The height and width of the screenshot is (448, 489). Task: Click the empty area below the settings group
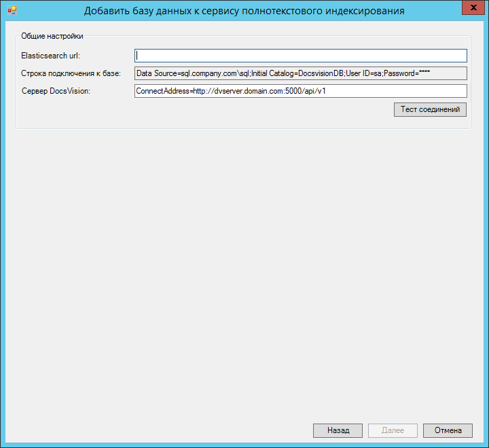[244, 272]
